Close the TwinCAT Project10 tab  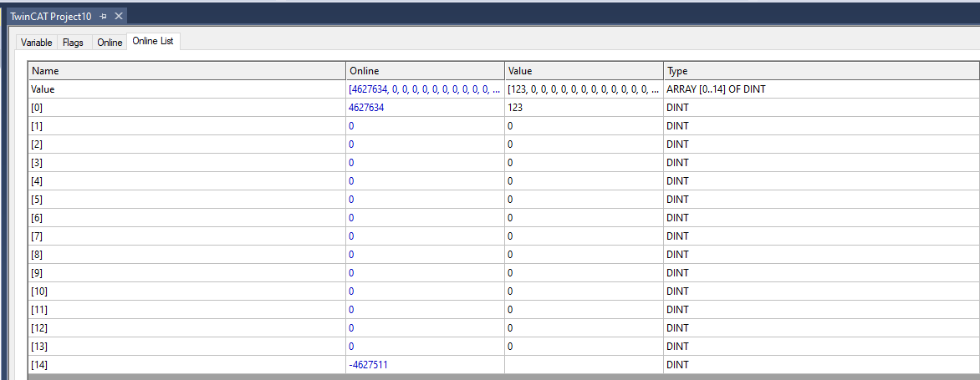click(119, 16)
